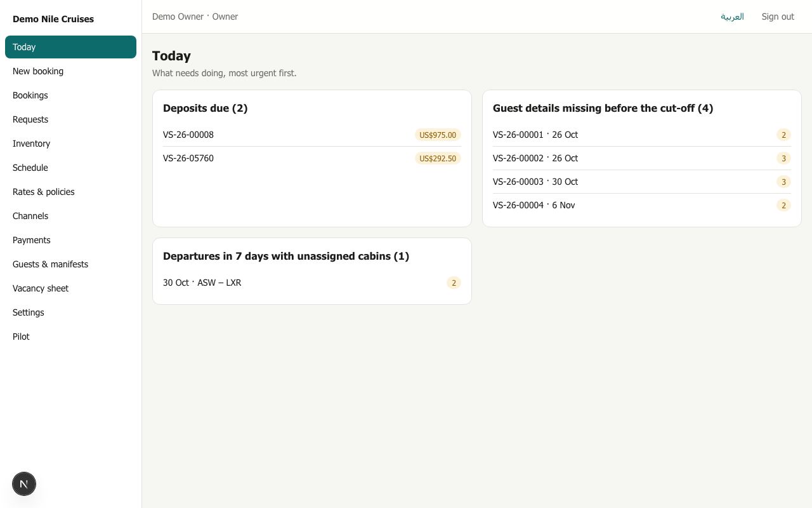The height and width of the screenshot is (508, 812).
Task: Go to New booking
Action: tap(70, 71)
